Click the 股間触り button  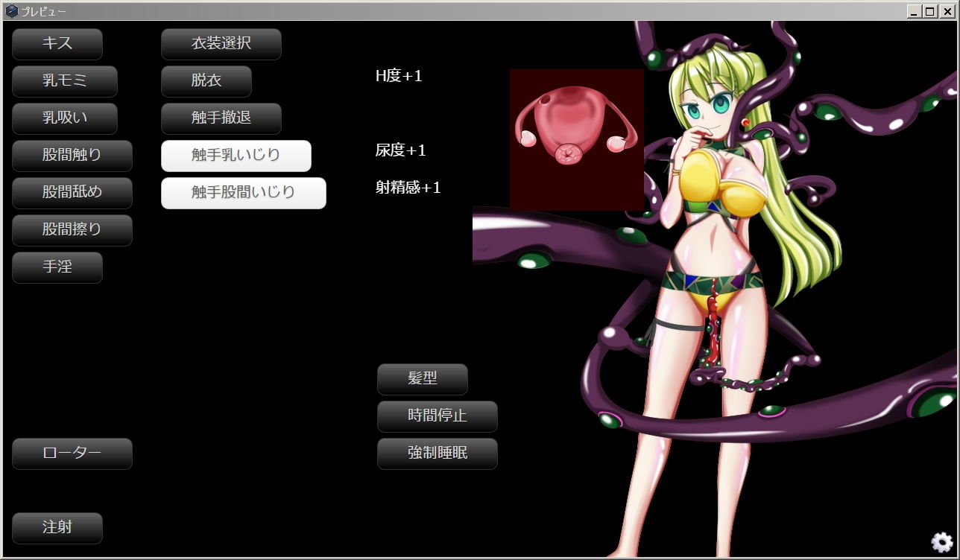(72, 156)
